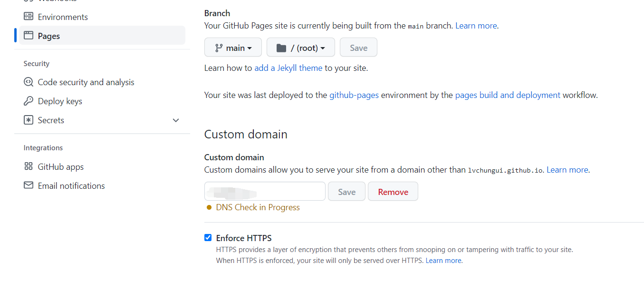
Task: Go to Deploy keys settings
Action: pos(60,101)
